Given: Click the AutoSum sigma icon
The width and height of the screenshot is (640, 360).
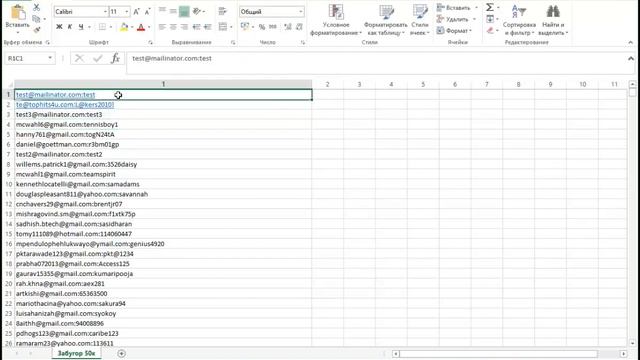Looking at the screenshot, I should click(490, 7).
